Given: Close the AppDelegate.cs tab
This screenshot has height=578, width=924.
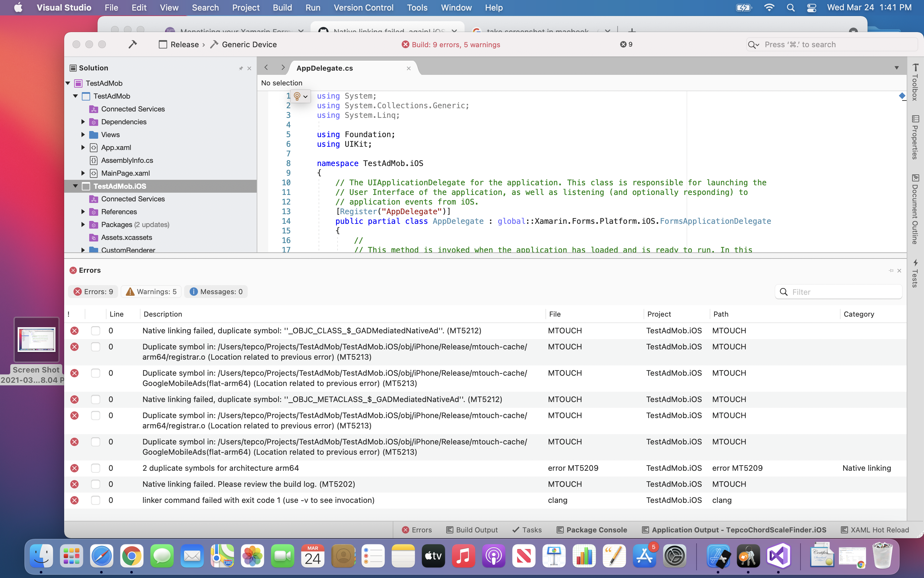Looking at the screenshot, I should pos(408,68).
